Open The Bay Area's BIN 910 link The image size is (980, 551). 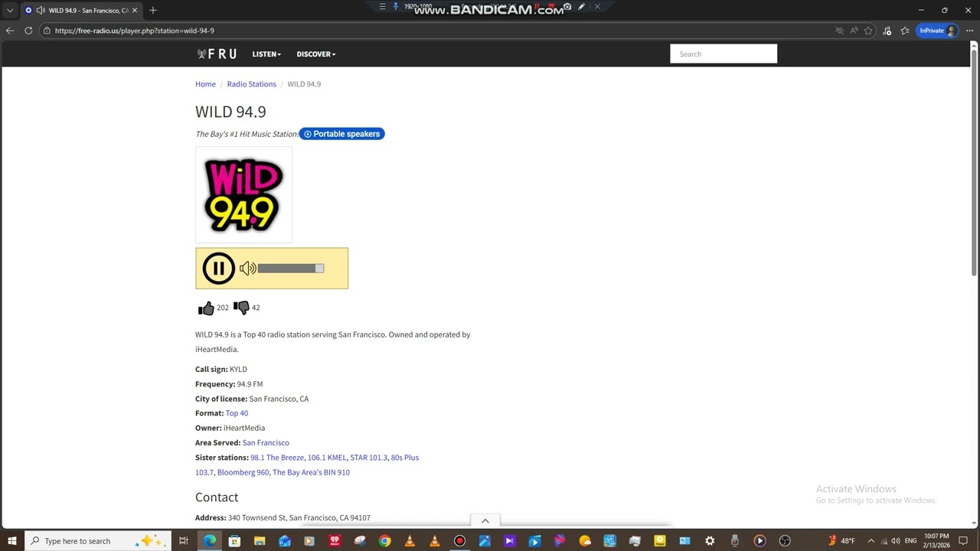(311, 472)
